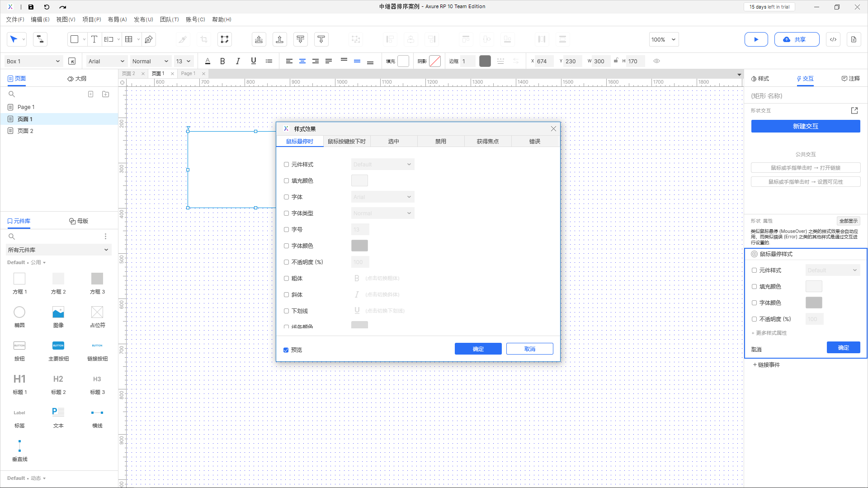Switch to 鼠标按键按下时 tab

click(347, 142)
